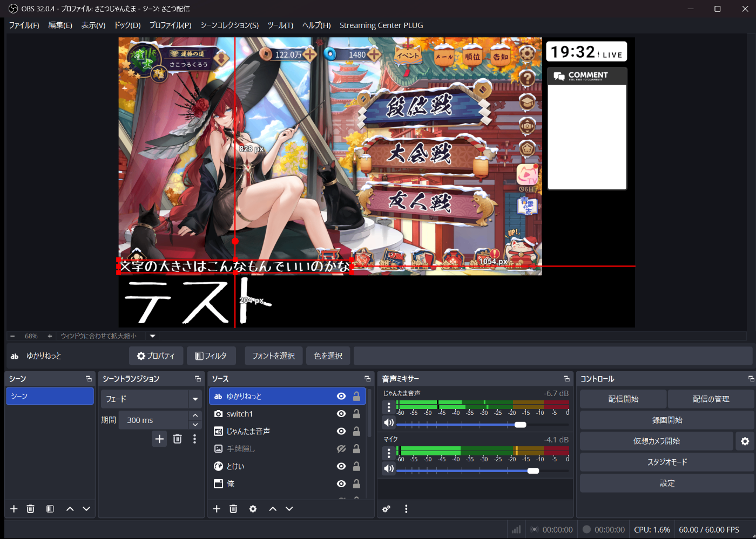Open options menu for マイク channel

click(x=388, y=453)
